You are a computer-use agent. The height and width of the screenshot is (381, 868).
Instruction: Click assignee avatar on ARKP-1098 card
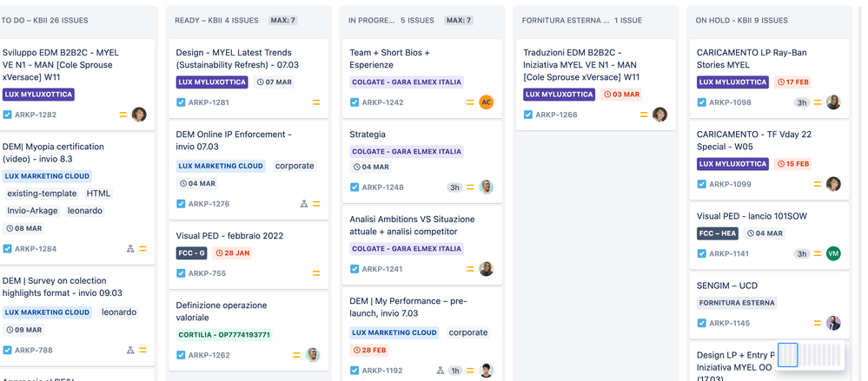coord(833,102)
